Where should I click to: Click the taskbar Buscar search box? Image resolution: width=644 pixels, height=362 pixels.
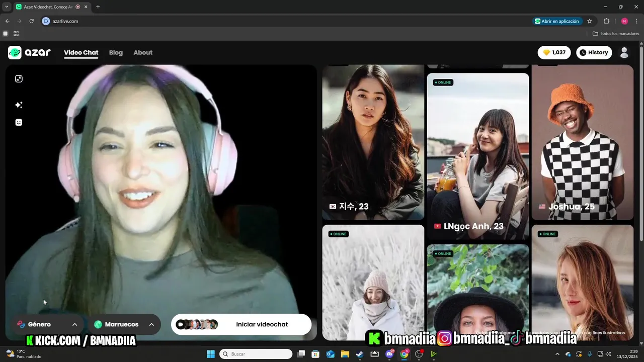[x=256, y=354]
